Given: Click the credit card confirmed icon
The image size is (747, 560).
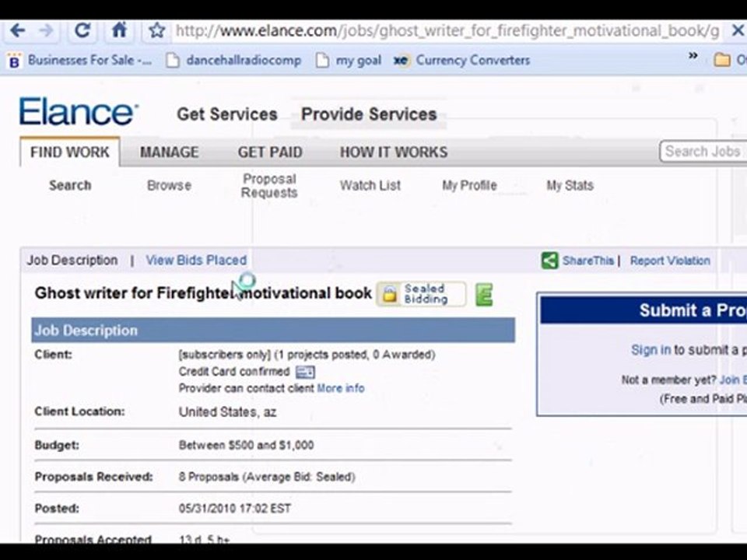Looking at the screenshot, I should (305, 372).
